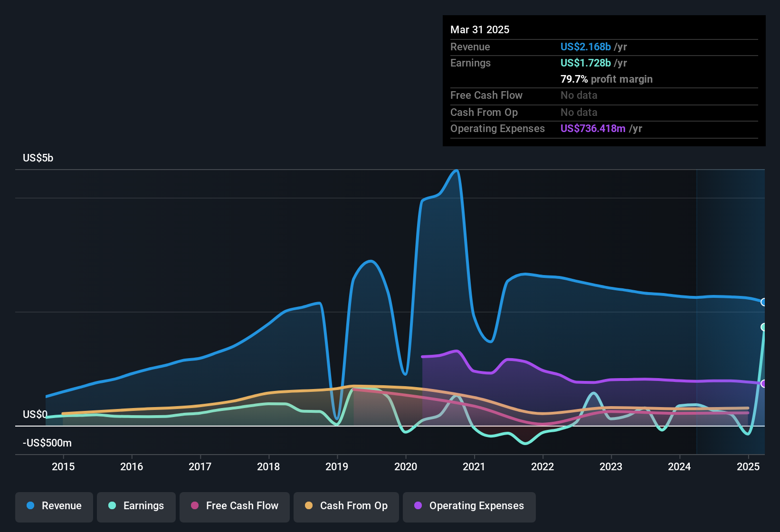Toggle the Earnings series visibility
780x532 pixels.
point(136,506)
